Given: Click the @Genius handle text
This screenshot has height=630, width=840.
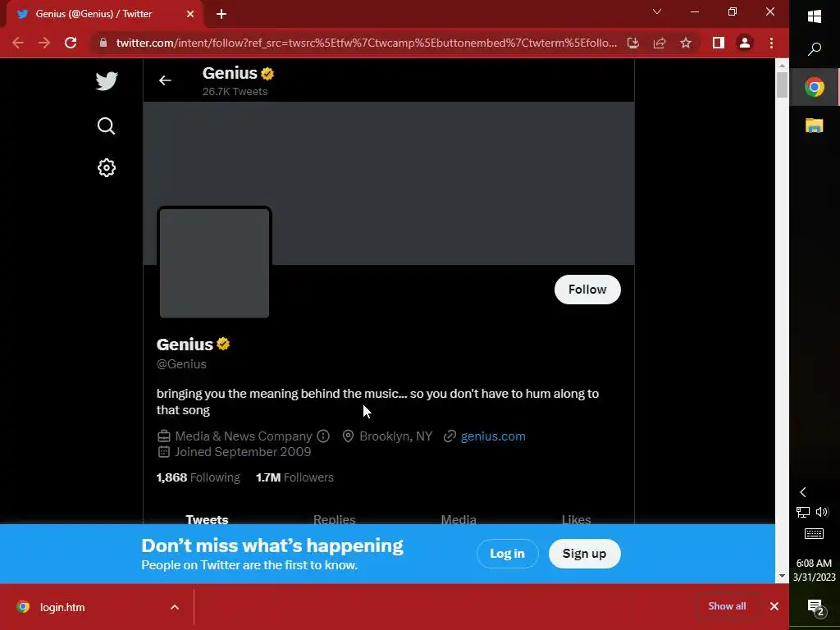Looking at the screenshot, I should pos(181,364).
